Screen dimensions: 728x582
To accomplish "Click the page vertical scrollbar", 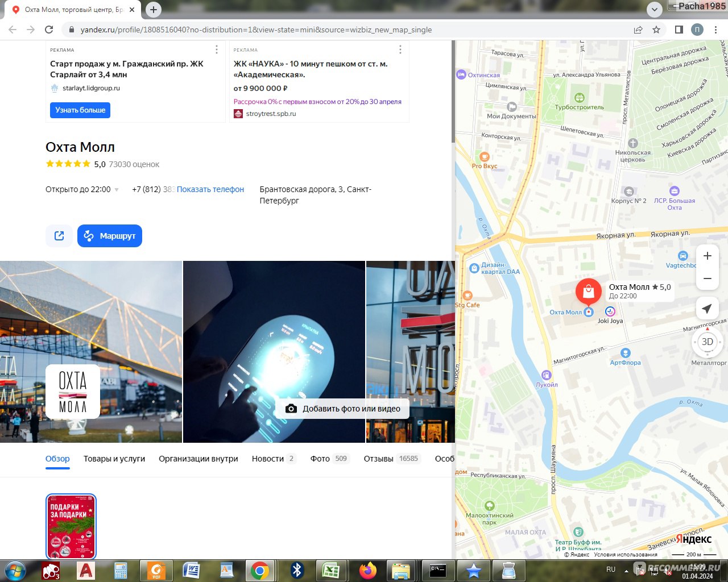I will click(453, 92).
